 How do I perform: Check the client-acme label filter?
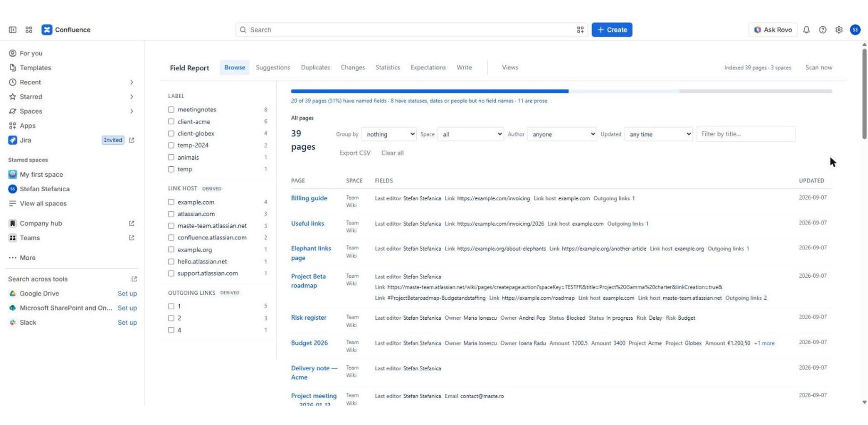(x=171, y=121)
